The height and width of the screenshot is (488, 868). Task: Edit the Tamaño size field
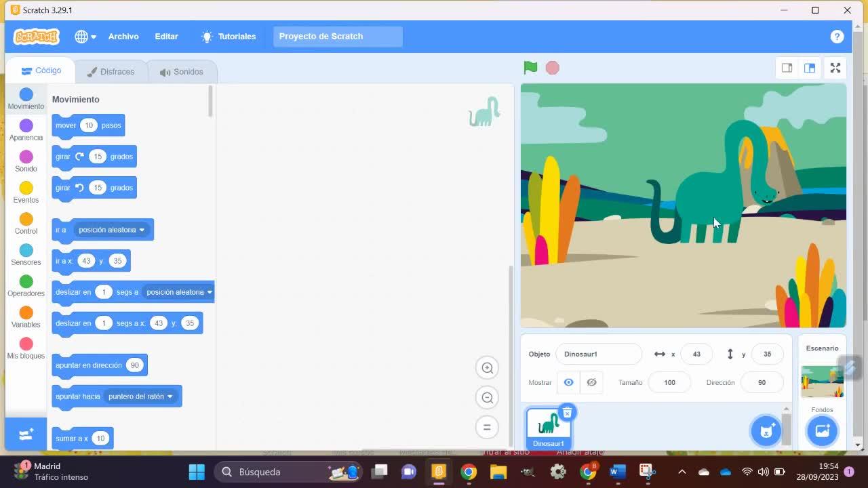(669, 382)
